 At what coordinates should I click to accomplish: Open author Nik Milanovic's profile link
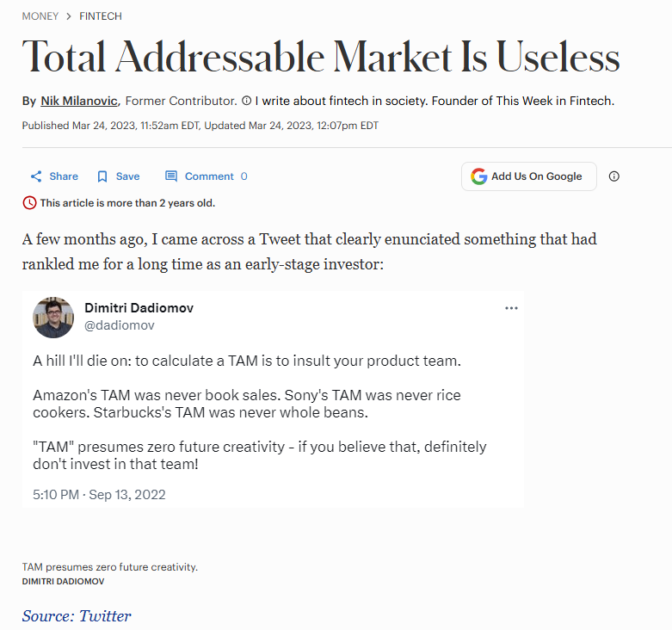pyautogui.click(x=79, y=101)
